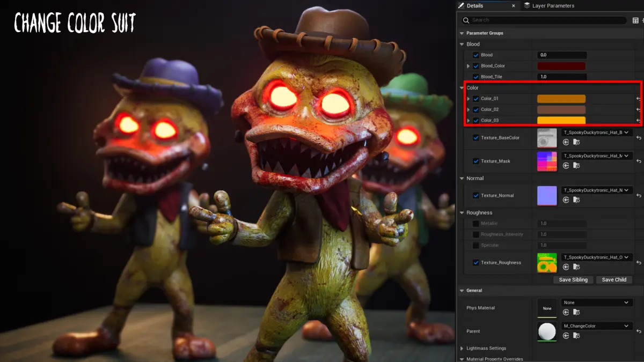Click the Blood_Tile value field
The width and height of the screenshot is (644, 362).
pos(562,77)
